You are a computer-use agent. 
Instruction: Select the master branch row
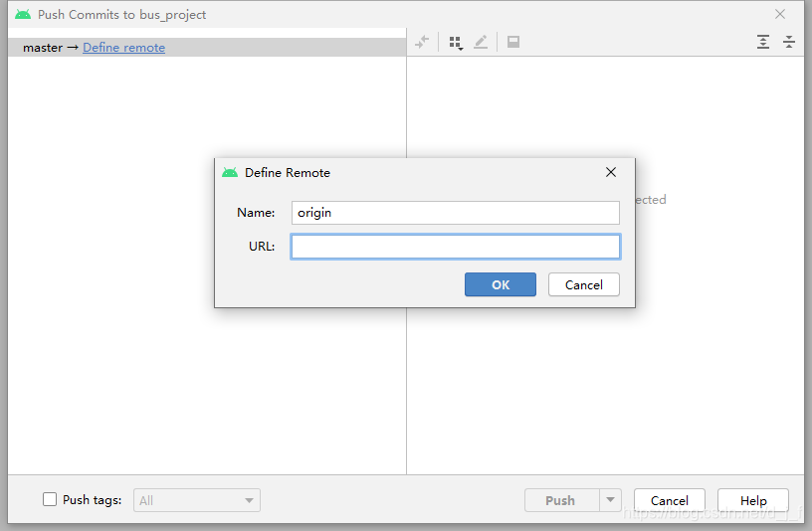click(207, 48)
